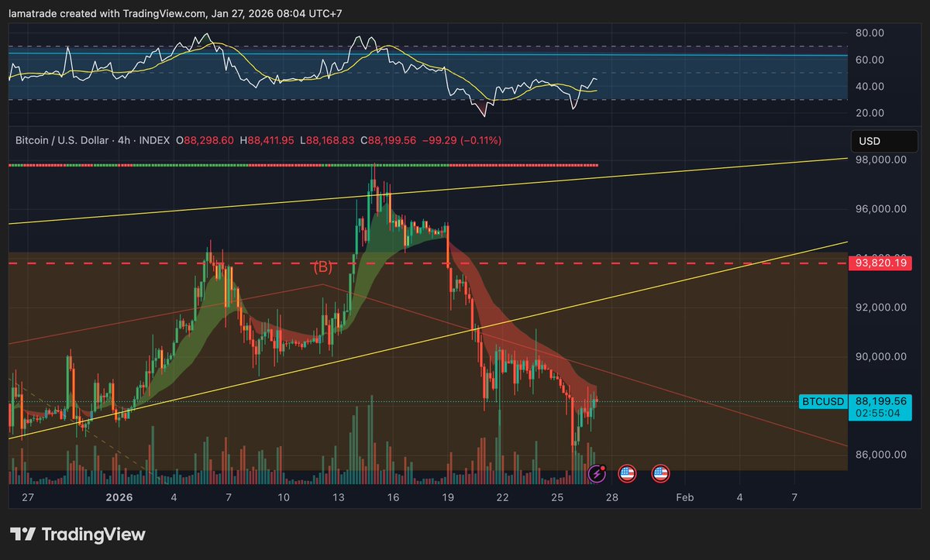Click the 19 date on the time axis

pyautogui.click(x=449, y=497)
